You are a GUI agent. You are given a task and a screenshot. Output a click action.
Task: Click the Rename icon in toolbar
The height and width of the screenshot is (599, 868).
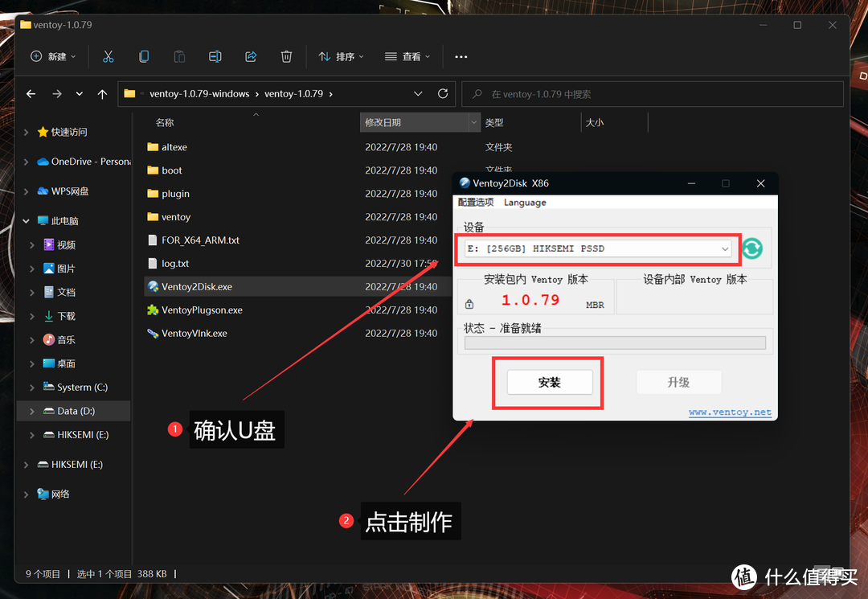tap(215, 56)
